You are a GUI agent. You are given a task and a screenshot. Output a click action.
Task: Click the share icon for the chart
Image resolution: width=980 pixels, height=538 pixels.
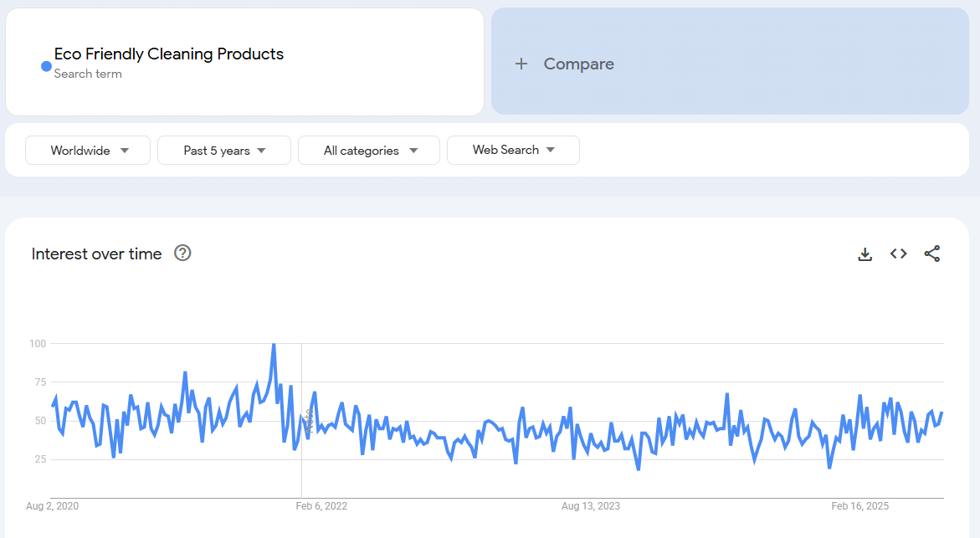click(932, 254)
